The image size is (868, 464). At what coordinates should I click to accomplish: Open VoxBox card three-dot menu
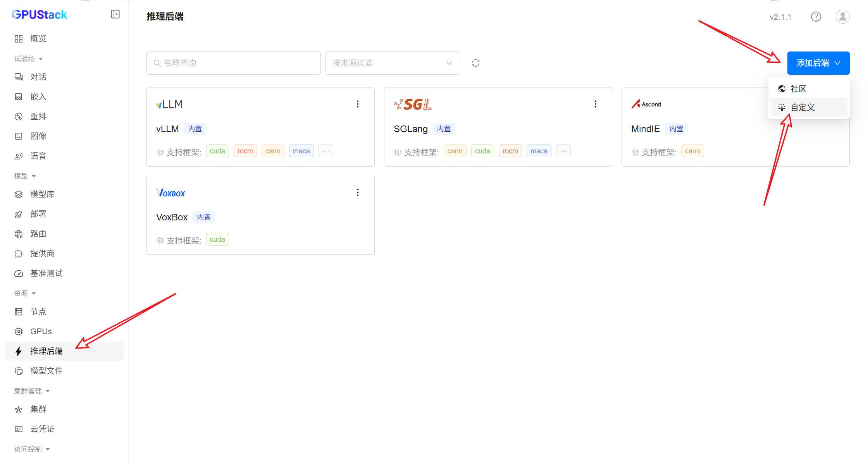358,192
